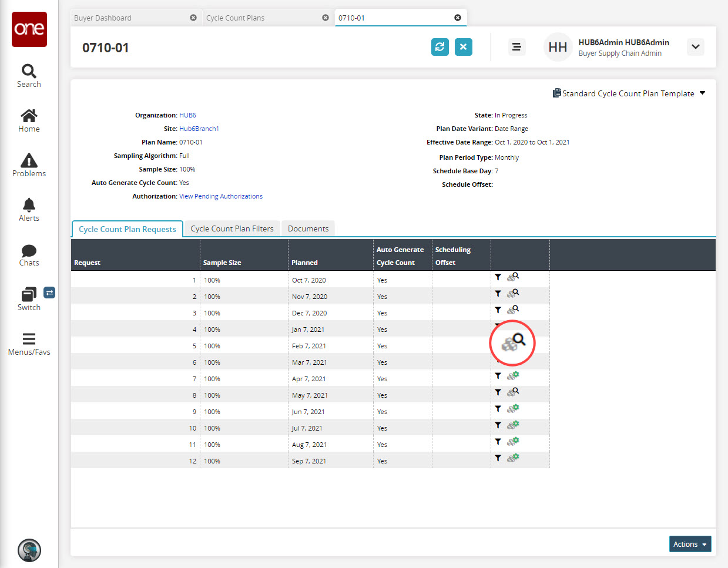Open the hamburger menu beside user avatar
Viewport: 728px width, 568px height.
pos(516,47)
